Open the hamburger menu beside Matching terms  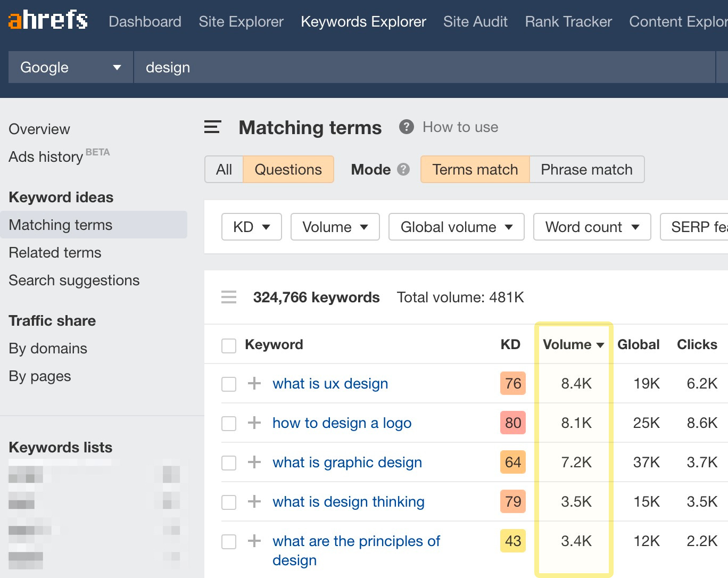tap(212, 127)
